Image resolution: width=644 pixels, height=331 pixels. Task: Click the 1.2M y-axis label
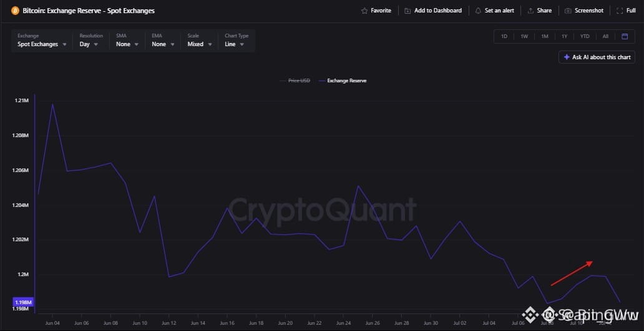24,274
